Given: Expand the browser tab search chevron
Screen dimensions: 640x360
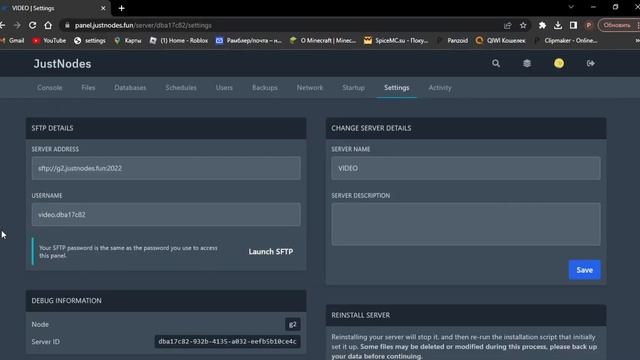Looking at the screenshot, I should [571, 7].
